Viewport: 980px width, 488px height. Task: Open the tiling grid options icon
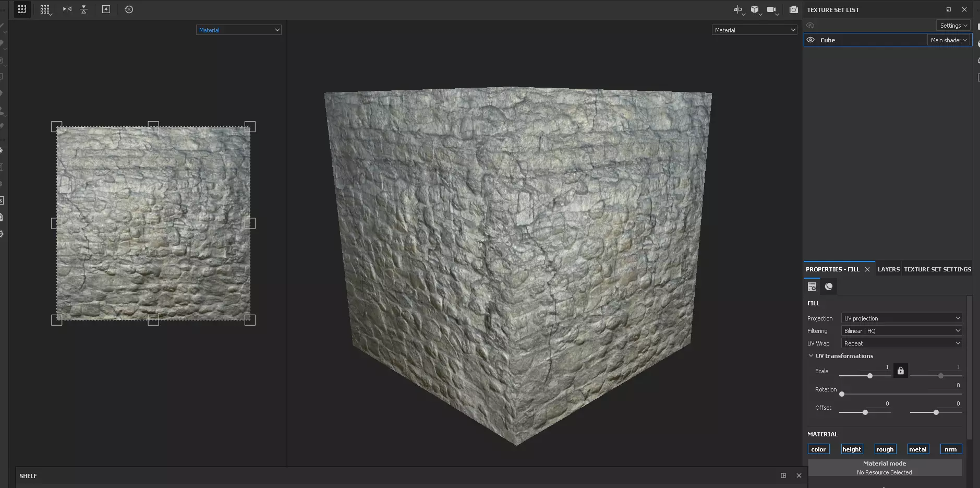pos(45,9)
